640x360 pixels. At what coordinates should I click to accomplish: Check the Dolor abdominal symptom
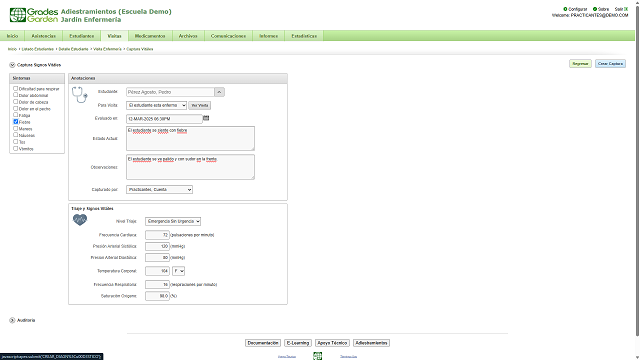(16, 95)
